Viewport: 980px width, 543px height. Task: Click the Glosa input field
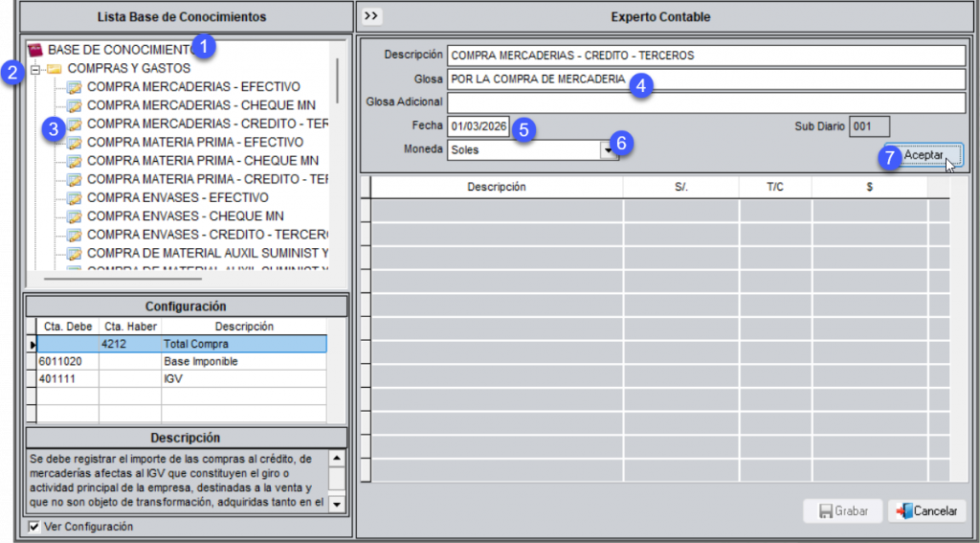706,79
